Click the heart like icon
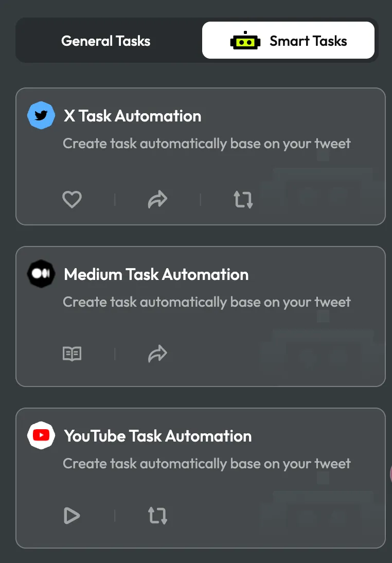The width and height of the screenshot is (392, 563). [x=72, y=199]
